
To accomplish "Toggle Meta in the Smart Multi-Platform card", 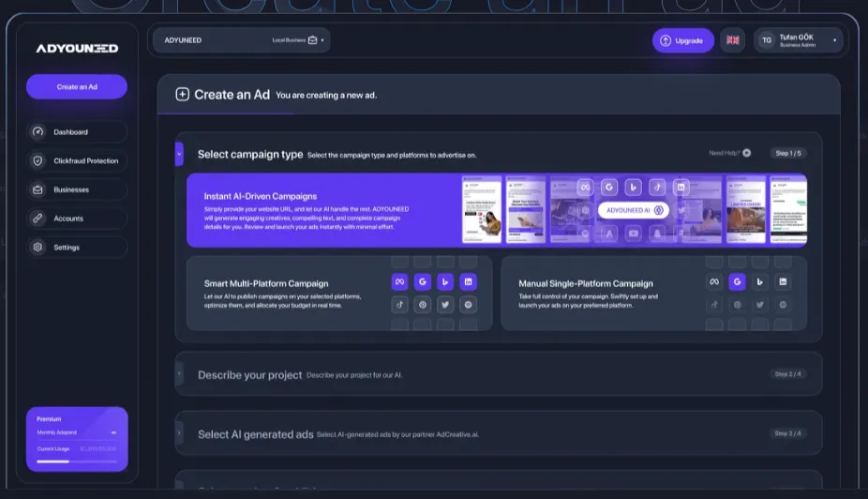I will (x=399, y=282).
